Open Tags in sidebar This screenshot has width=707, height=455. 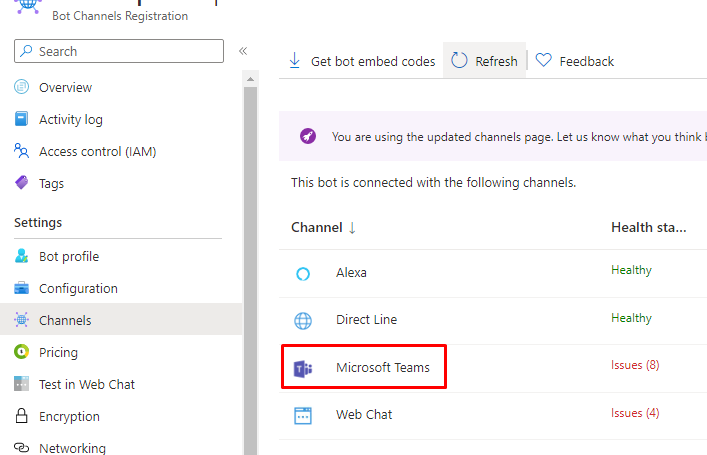[51, 184]
